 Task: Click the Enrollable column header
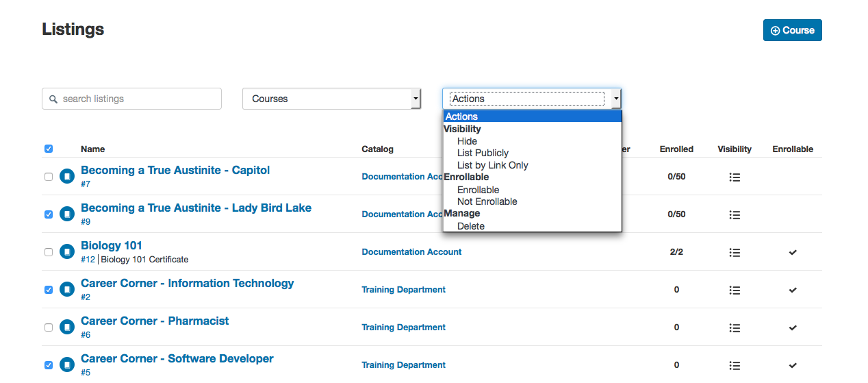click(x=793, y=149)
